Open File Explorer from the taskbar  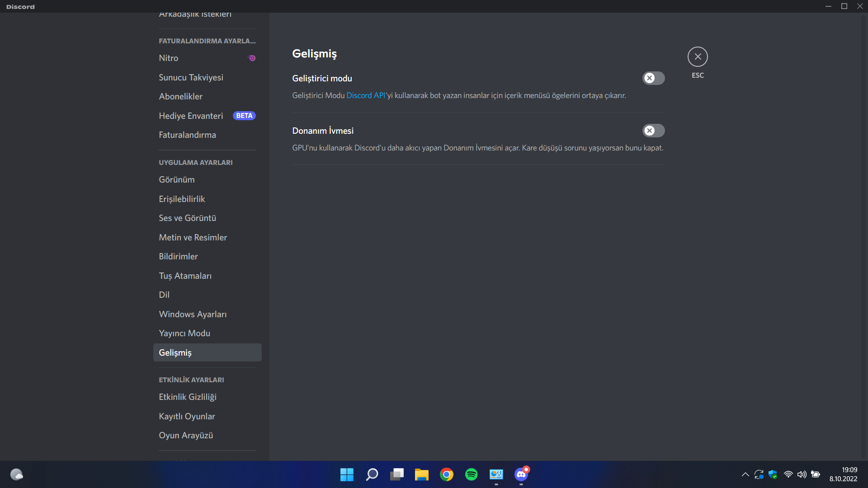click(421, 474)
